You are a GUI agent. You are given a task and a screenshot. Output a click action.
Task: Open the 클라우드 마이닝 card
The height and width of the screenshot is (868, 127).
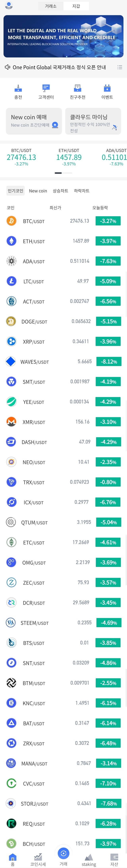pos(93,121)
